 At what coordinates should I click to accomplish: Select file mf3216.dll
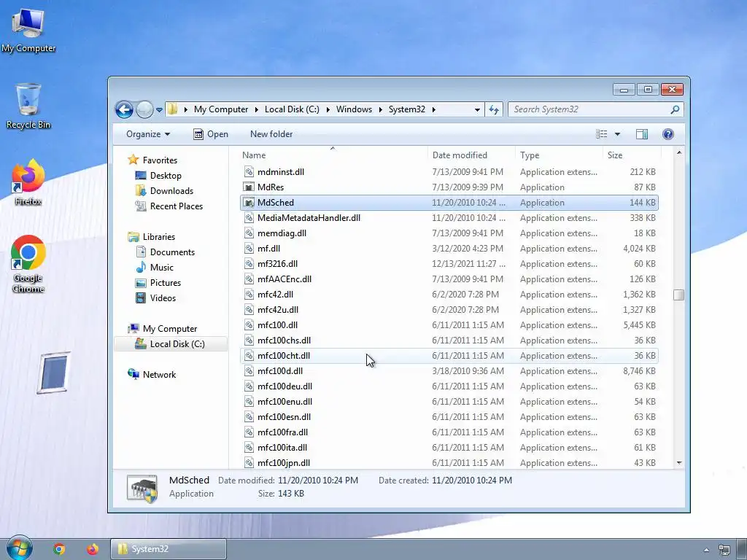click(x=449, y=264)
